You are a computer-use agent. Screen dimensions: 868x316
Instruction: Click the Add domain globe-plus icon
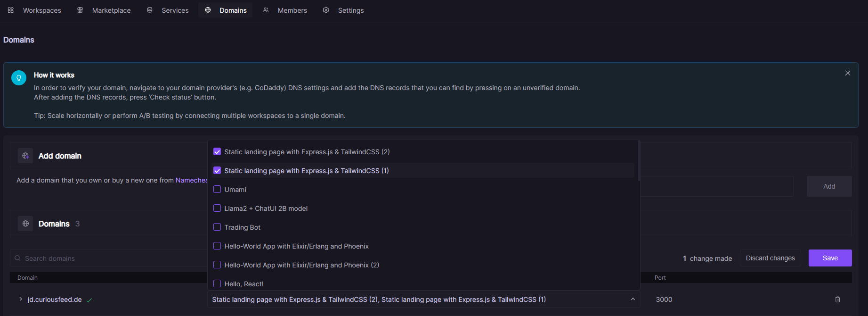click(25, 155)
